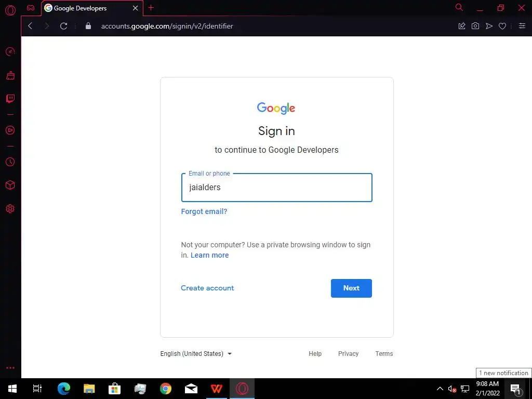Screen dimensions: 532x399
Task: Open the GX Control speedometer icon in sidebar
Action: coord(10,51)
